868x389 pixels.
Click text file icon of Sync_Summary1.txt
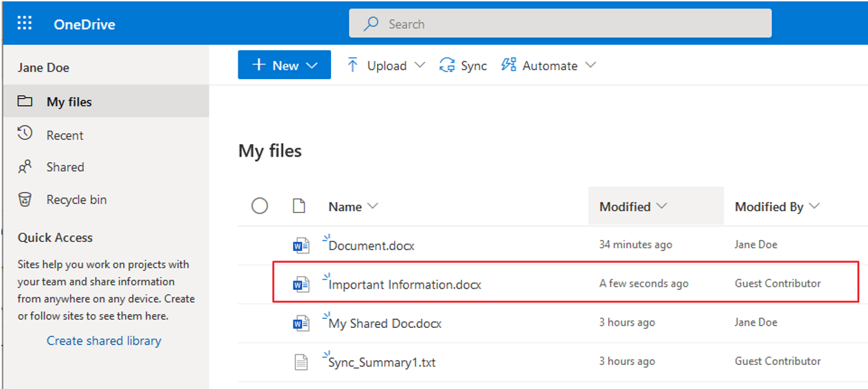[x=301, y=362]
